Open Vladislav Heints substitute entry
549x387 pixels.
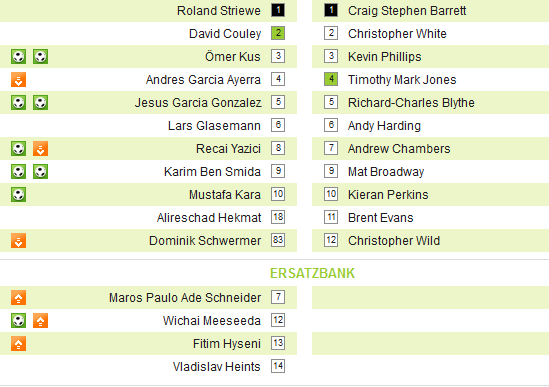point(217,367)
